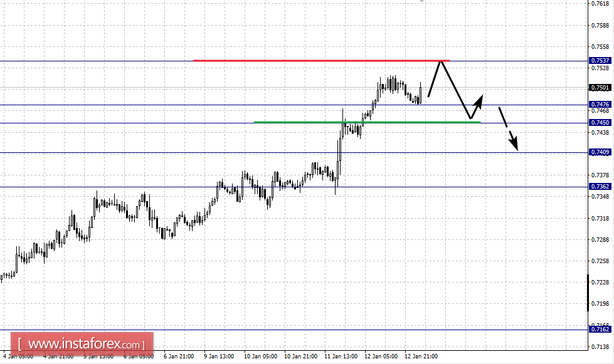Click the 0.7409 level price label
The width and height of the screenshot is (614, 364).
(x=600, y=152)
